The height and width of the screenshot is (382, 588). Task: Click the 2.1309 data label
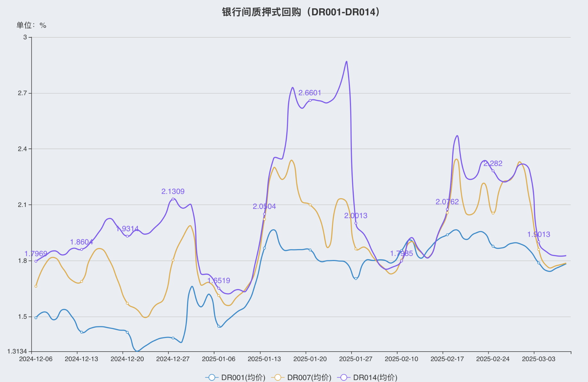point(173,191)
